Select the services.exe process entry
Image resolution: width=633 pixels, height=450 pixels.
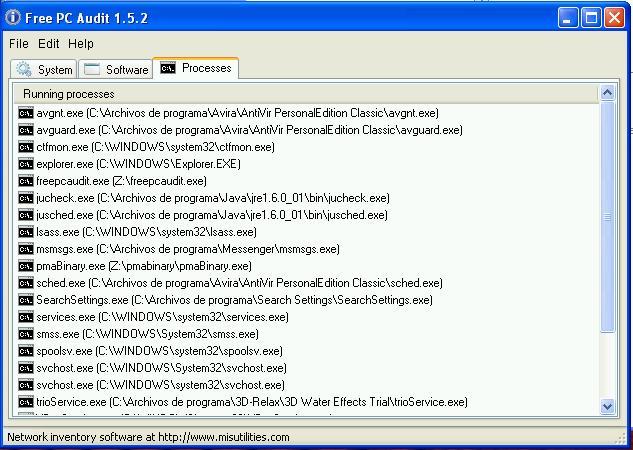pyautogui.click(x=163, y=317)
